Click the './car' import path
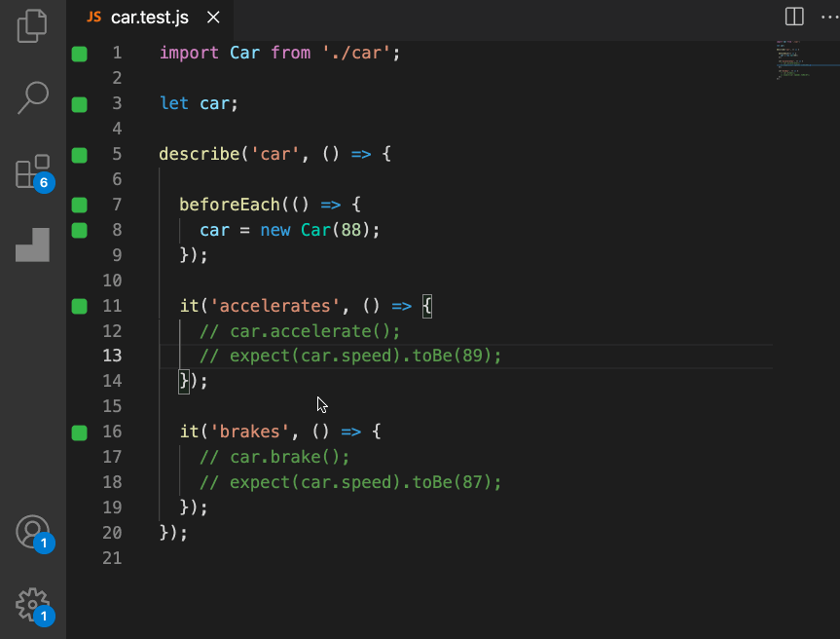This screenshot has height=639, width=840. click(x=355, y=54)
